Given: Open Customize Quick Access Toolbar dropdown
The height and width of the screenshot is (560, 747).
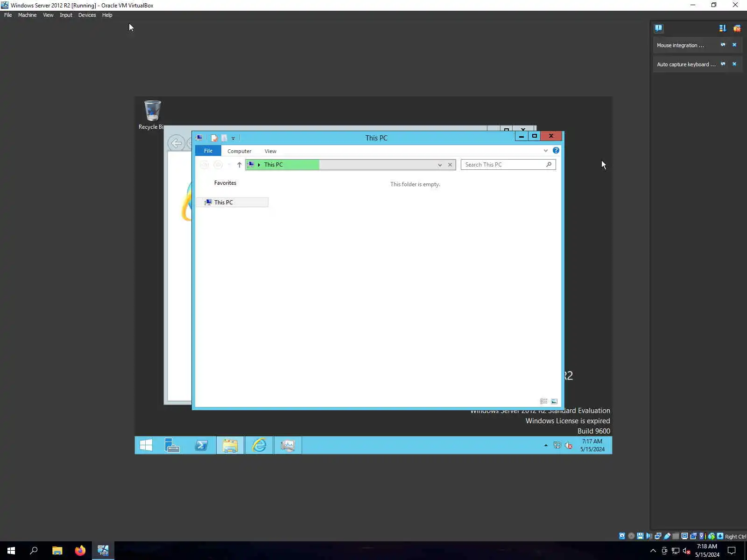Looking at the screenshot, I should [233, 138].
